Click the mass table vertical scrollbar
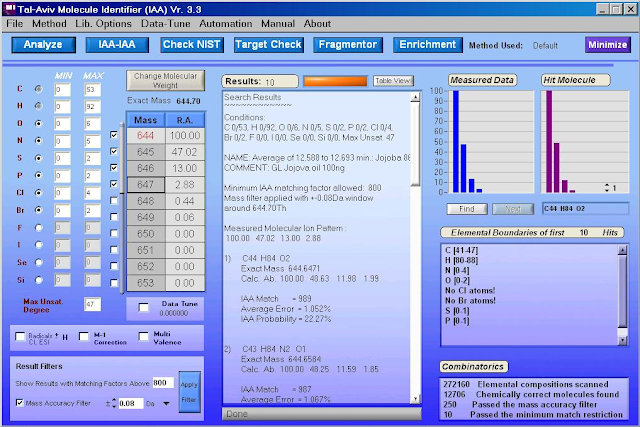The image size is (640, 427). tap(122, 207)
